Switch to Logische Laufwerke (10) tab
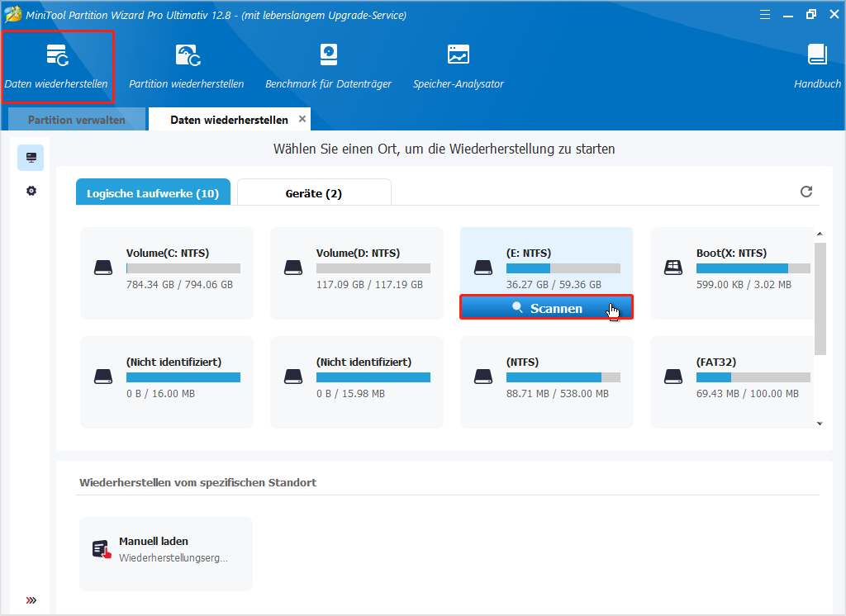 click(x=153, y=193)
